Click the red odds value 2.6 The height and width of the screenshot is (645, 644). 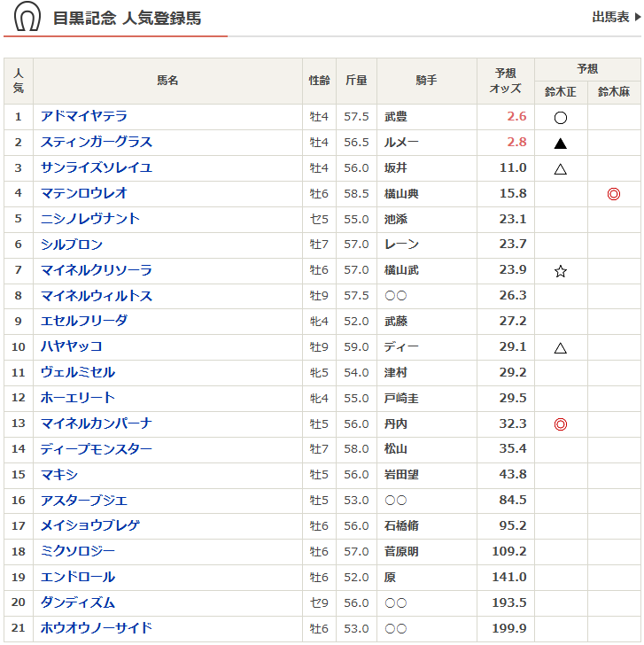coord(516,116)
